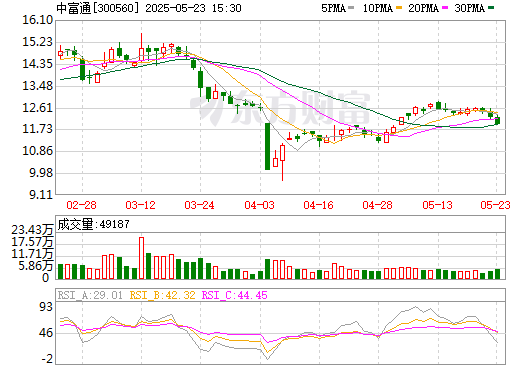Select the 03-12 date axis label
This screenshot has width=520, height=365.
coord(140,205)
